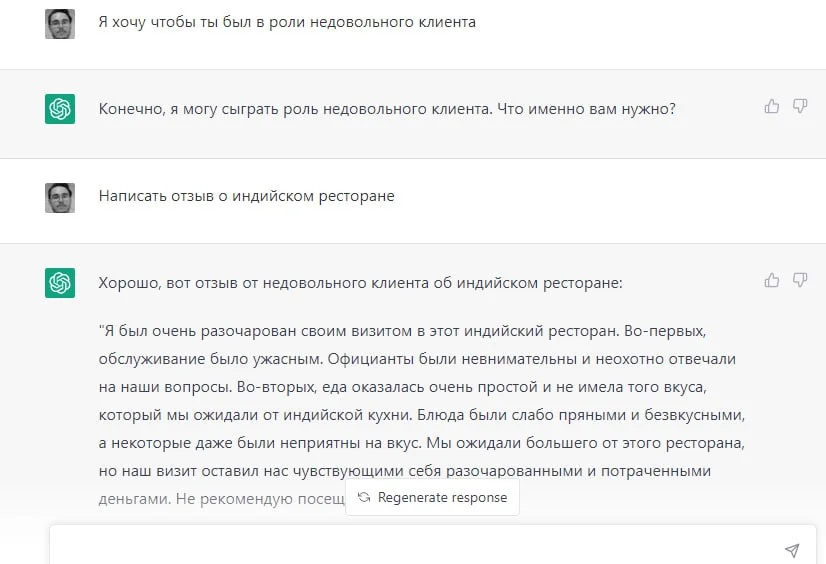Dislike the Indian restaurant review response
The height and width of the screenshot is (564, 826).
[800, 281]
